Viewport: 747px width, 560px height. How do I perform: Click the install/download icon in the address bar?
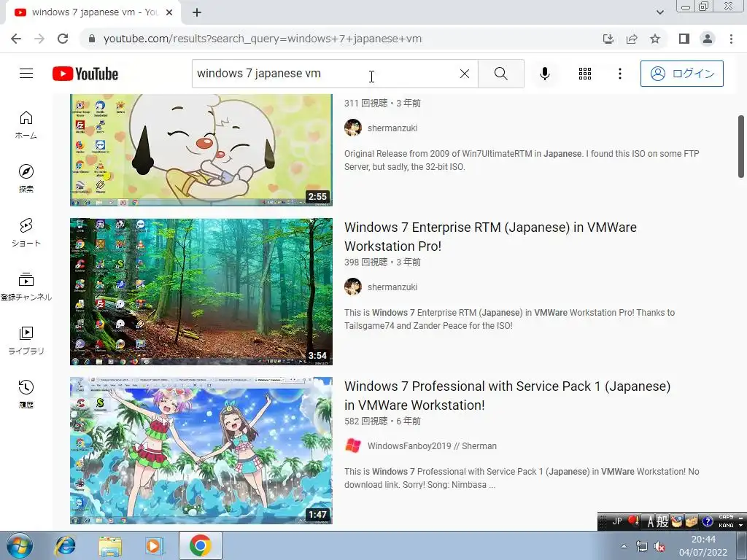pyautogui.click(x=608, y=39)
